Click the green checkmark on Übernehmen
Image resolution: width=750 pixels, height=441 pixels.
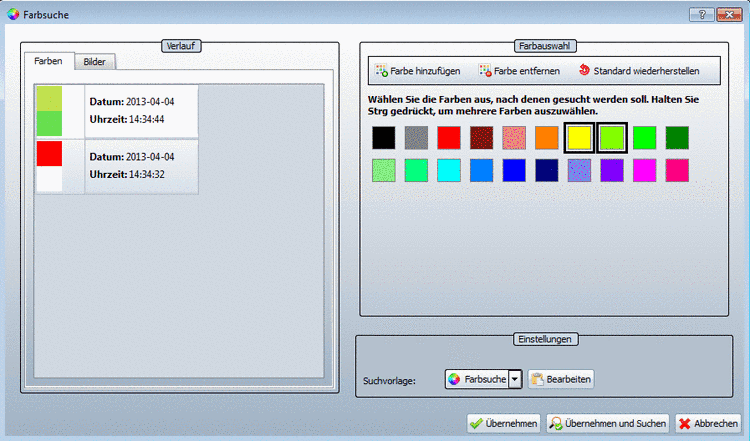pyautogui.click(x=476, y=424)
